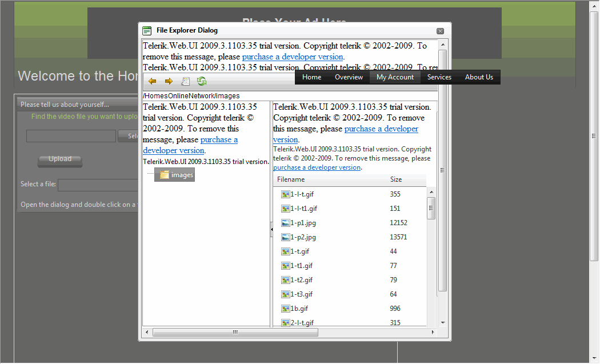Image resolution: width=600 pixels, height=364 pixels.
Task: Click the icon of file 1-p2.jpg
Action: click(x=286, y=237)
